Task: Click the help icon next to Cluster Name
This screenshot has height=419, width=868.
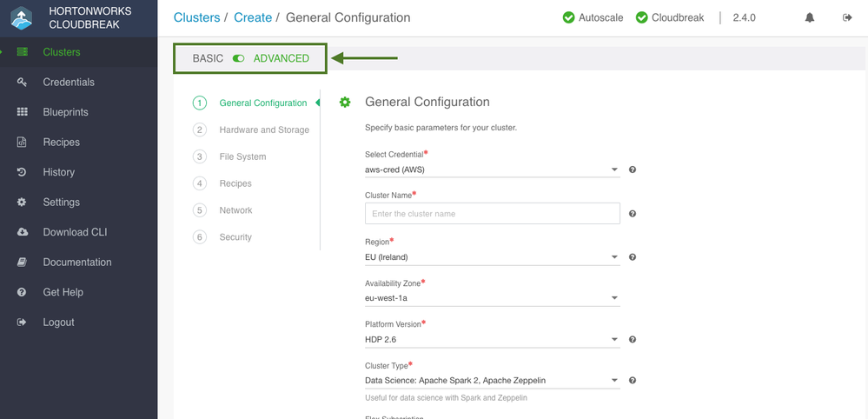Action: point(633,214)
